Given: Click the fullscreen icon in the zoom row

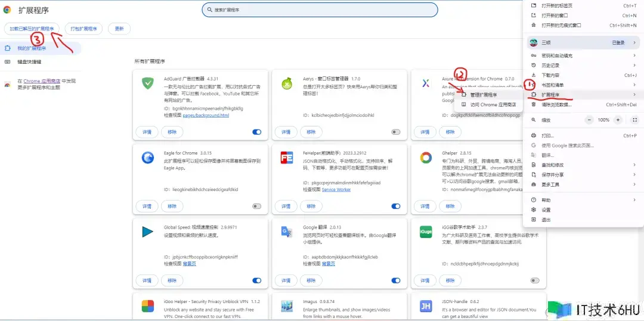Looking at the screenshot, I should (634, 120).
